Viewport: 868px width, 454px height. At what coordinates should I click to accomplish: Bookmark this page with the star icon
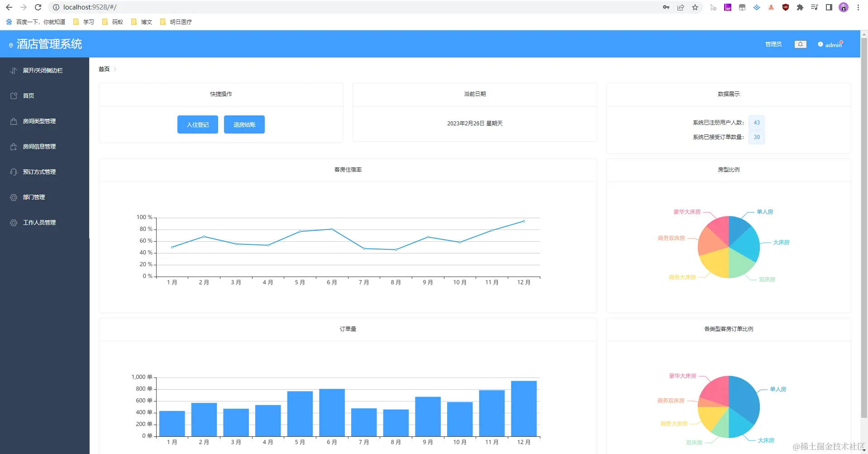(x=695, y=7)
